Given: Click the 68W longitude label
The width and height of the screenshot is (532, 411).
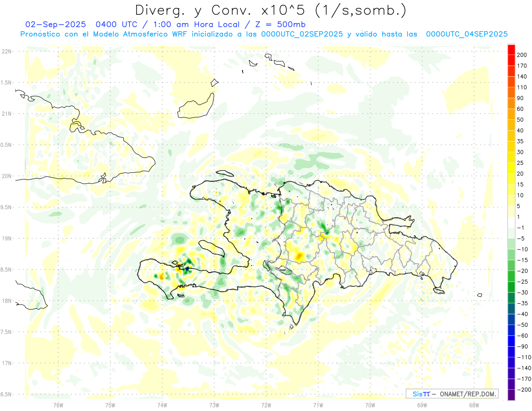Looking at the screenshot, I should pyautogui.click(x=473, y=405).
